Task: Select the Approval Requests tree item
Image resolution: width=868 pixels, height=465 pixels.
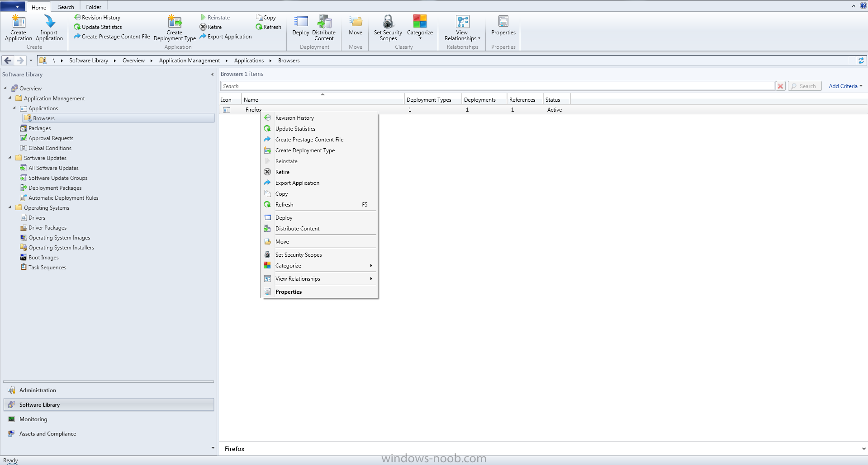Action: [51, 138]
